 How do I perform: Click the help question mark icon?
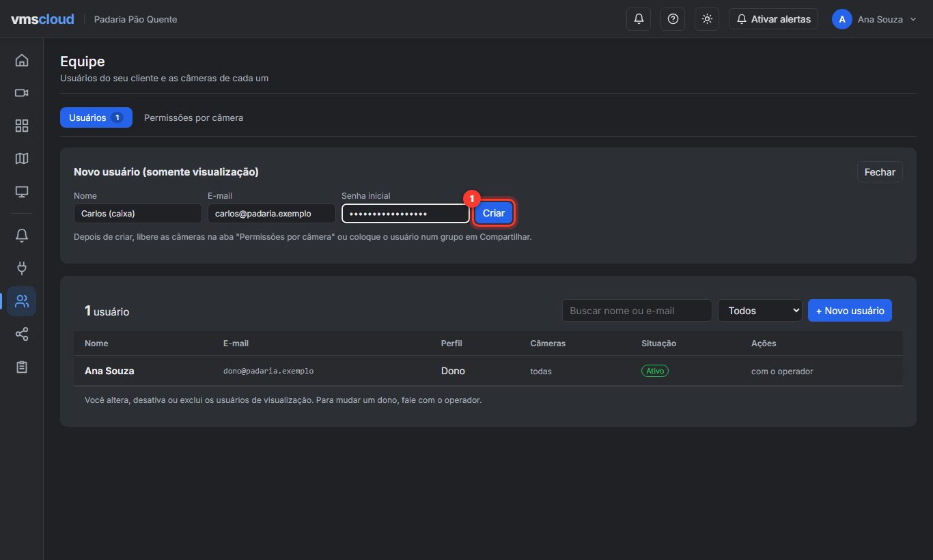[673, 19]
